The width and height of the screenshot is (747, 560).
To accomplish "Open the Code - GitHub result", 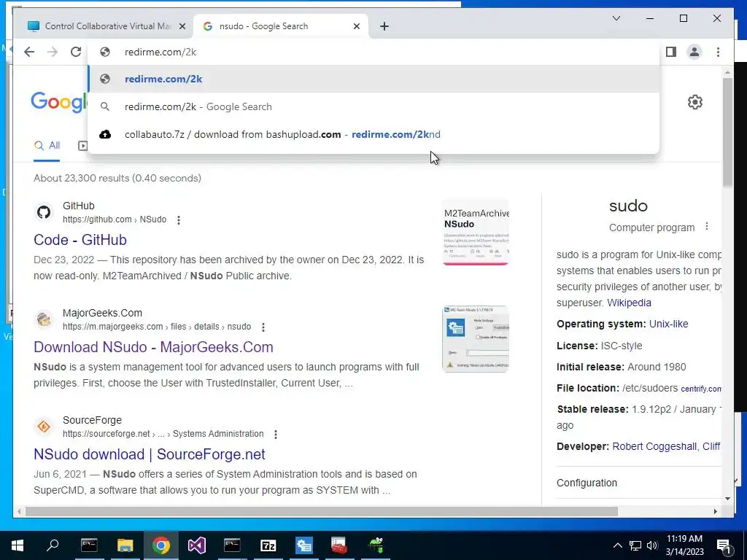I will 80,239.
